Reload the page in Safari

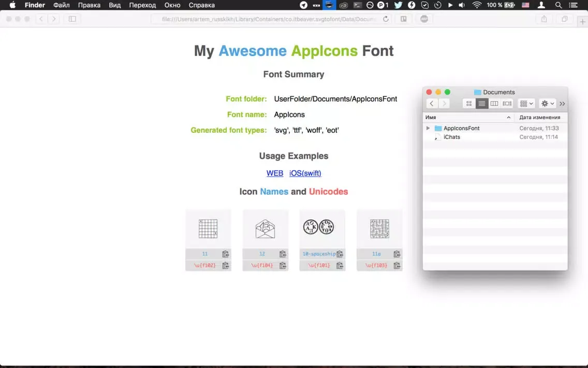pos(386,19)
